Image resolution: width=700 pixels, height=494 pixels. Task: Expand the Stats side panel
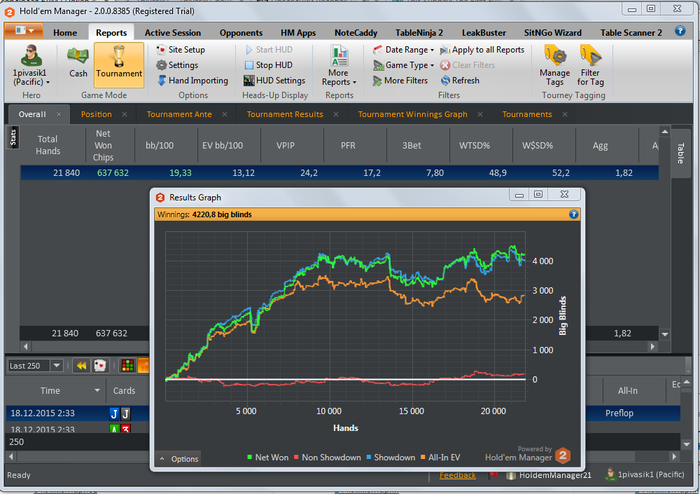point(12,137)
